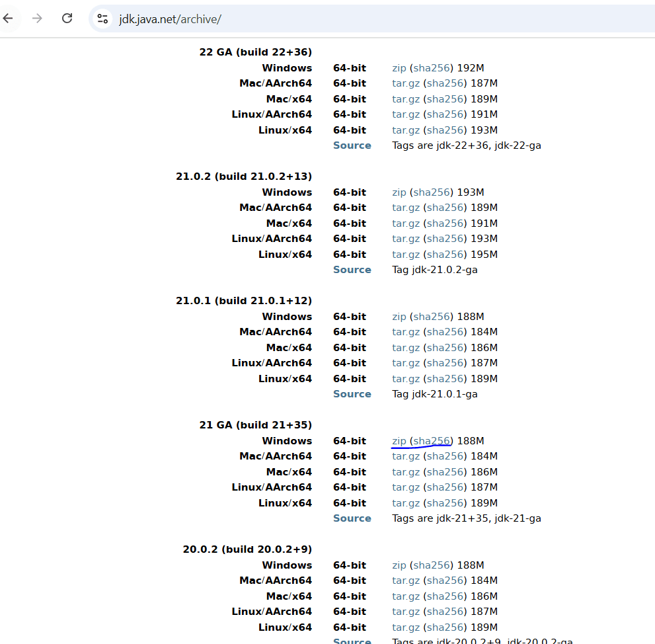Viewport: 655px width, 644px height.
Task: Reload the page with refresh icon
Action: click(67, 19)
